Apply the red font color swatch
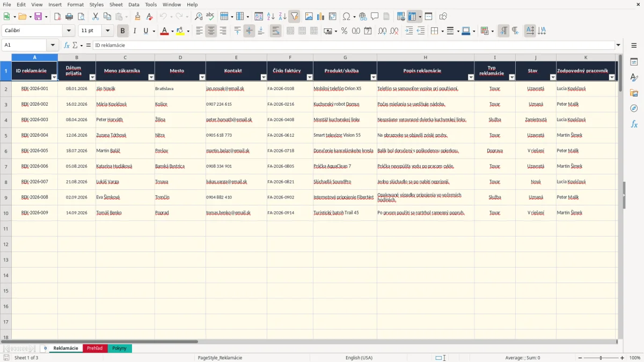Image resolution: width=644 pixels, height=362 pixels. (x=164, y=31)
